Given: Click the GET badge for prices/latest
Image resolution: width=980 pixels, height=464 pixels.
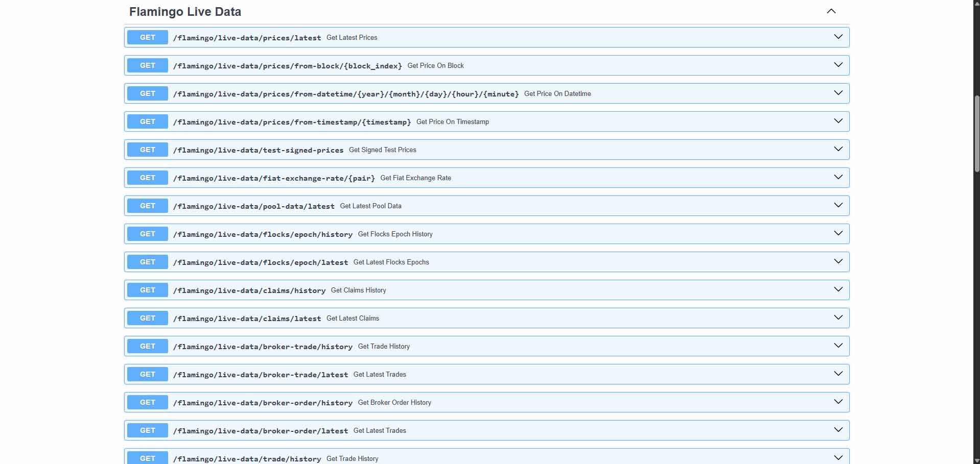Looking at the screenshot, I should click(148, 37).
